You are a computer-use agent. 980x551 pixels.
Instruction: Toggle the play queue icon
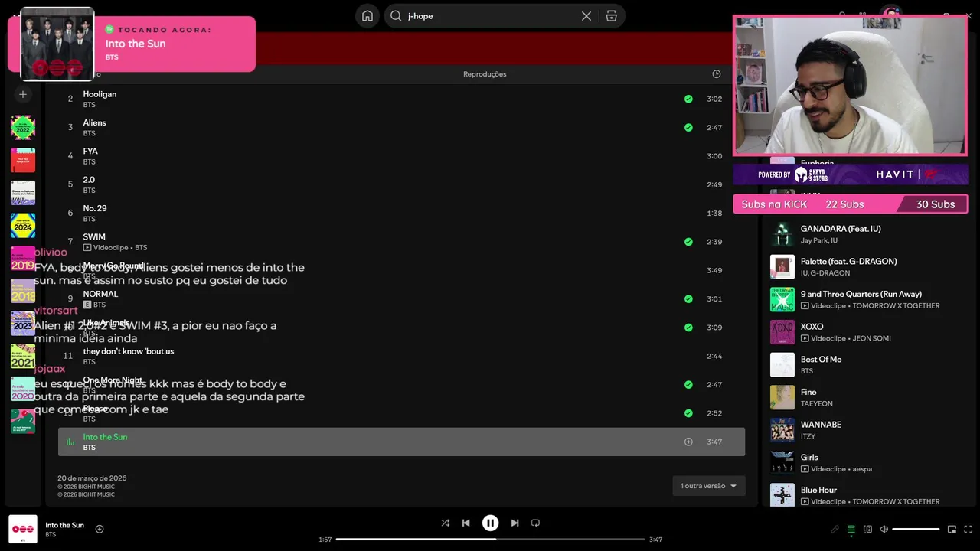pos(851,529)
